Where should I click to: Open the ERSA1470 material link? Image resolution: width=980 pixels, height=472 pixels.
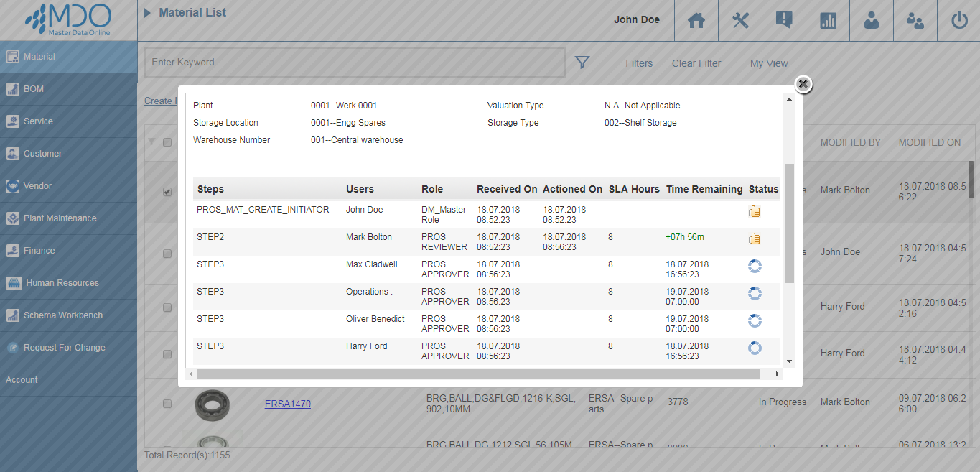point(287,404)
